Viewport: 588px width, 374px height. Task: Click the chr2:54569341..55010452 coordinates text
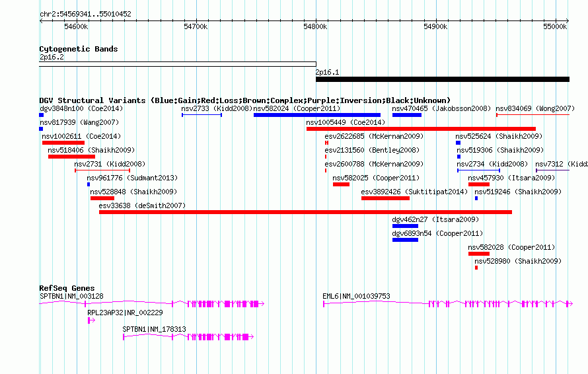click(x=85, y=14)
